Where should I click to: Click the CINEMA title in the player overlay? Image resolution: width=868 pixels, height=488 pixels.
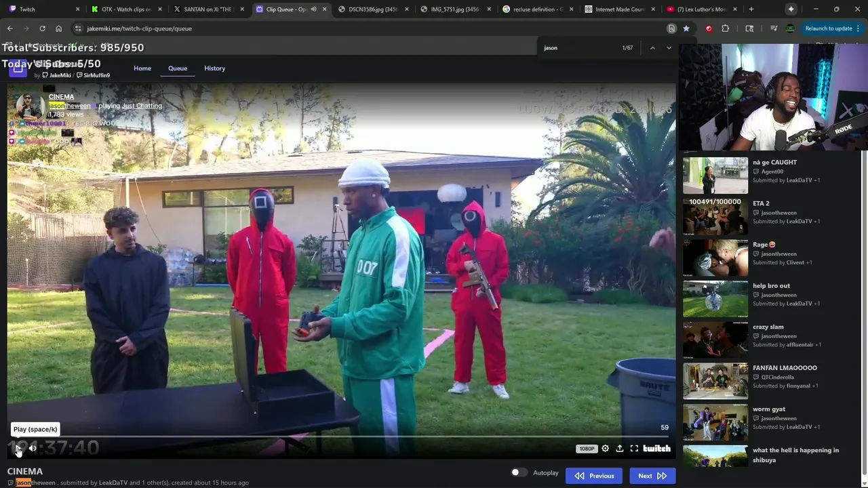coord(61,97)
